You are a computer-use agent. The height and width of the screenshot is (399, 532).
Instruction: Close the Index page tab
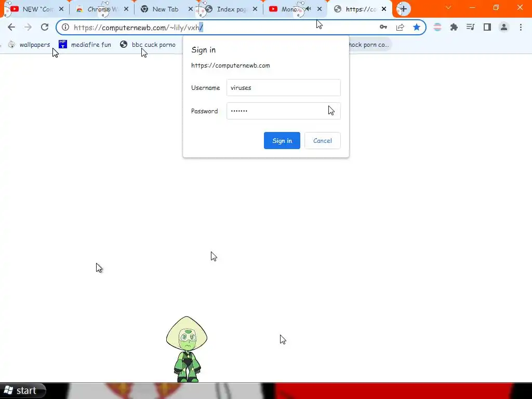tap(255, 9)
